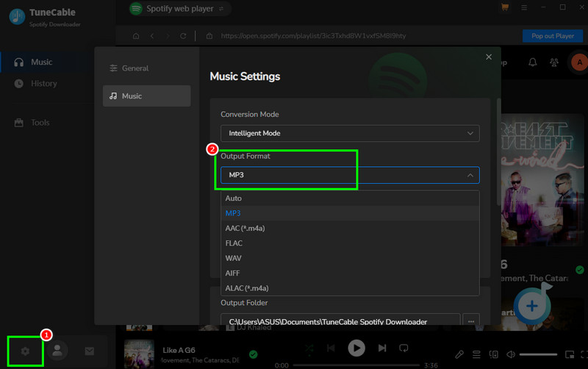Click Like A G6 album thumbnail in player
The height and width of the screenshot is (369, 588).
coord(139,354)
